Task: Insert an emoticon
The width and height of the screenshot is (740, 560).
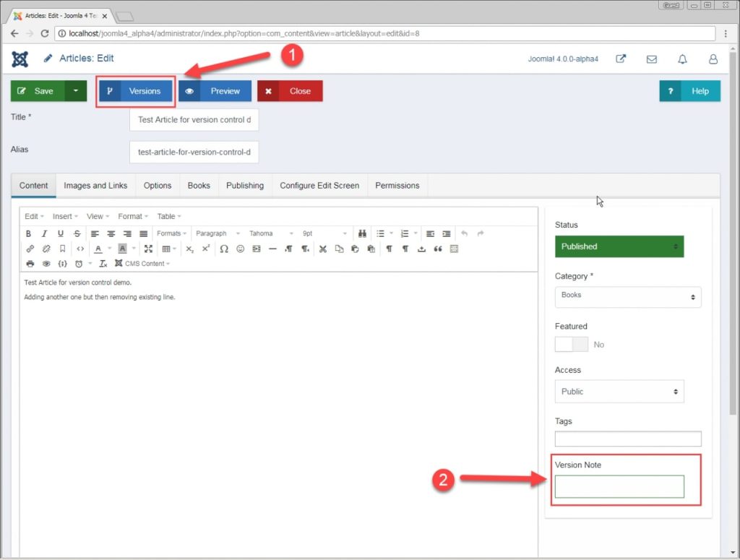Action: coord(240,249)
